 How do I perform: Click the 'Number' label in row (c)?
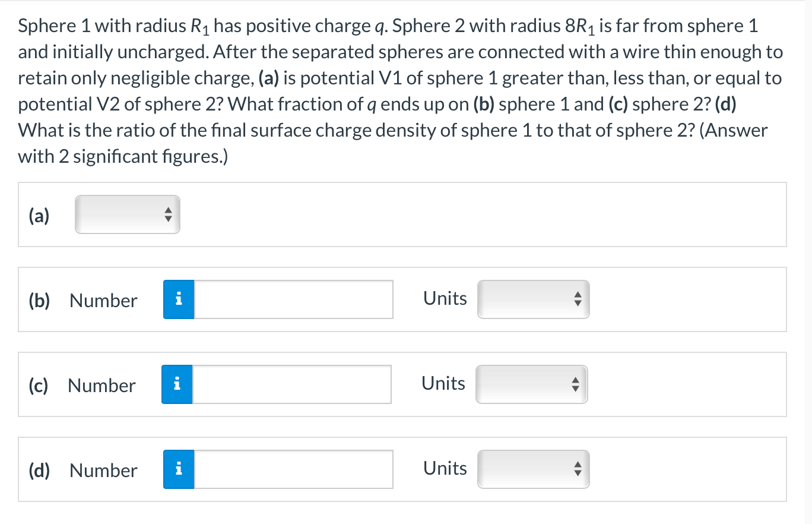101,386
